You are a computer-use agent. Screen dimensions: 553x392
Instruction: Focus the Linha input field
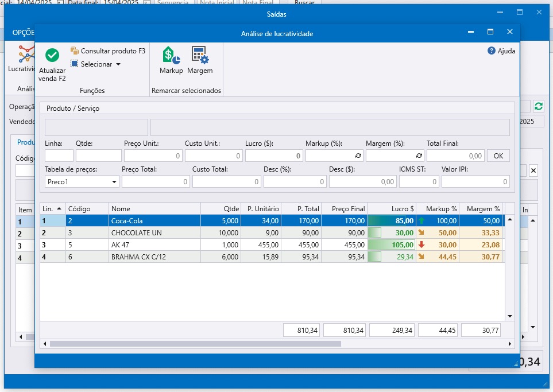[x=59, y=156]
